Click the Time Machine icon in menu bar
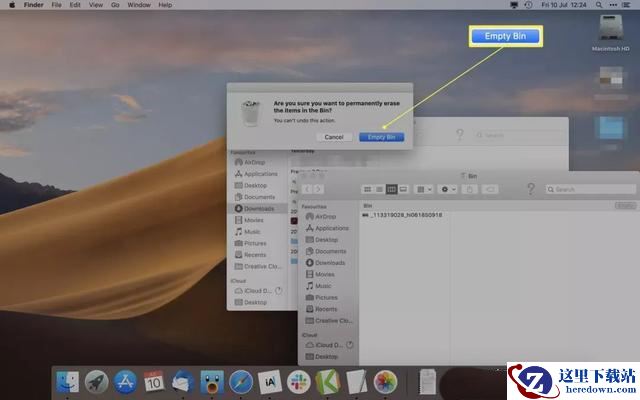Screen dimensions: 640x400 (528, 5)
